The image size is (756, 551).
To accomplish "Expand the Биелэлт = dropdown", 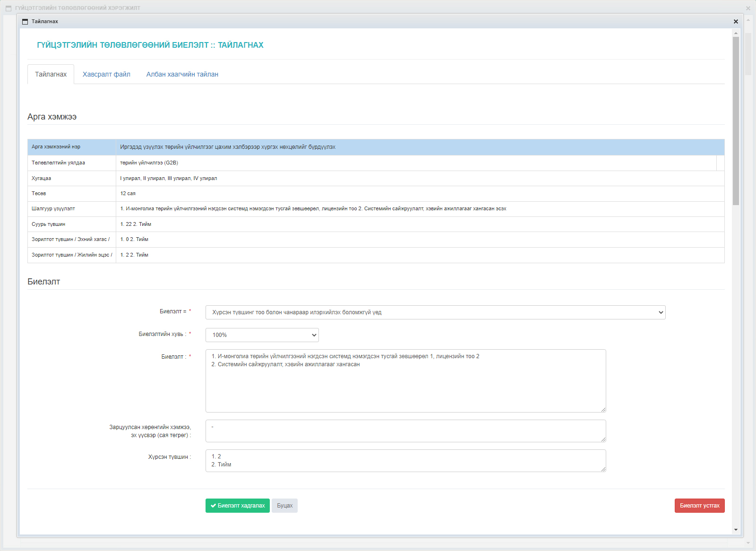I will click(x=435, y=312).
